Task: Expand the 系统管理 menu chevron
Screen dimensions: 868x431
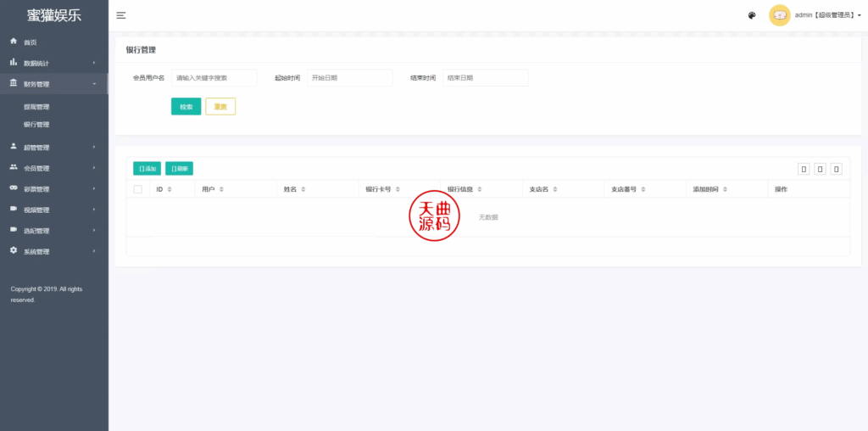Action: [94, 251]
